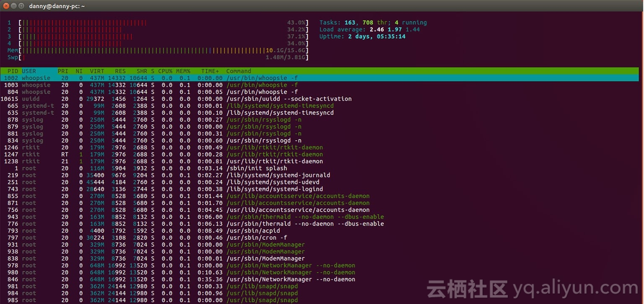644x304 pixels.
Task: Select rsyslogd row with PID 834
Action: click(x=319, y=140)
